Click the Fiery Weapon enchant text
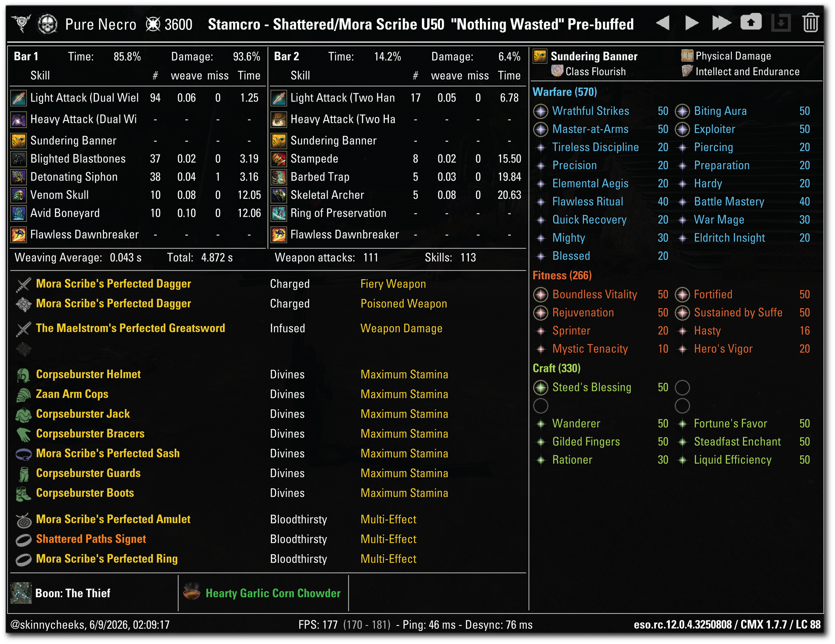This screenshot has width=835, height=644. pos(393,284)
